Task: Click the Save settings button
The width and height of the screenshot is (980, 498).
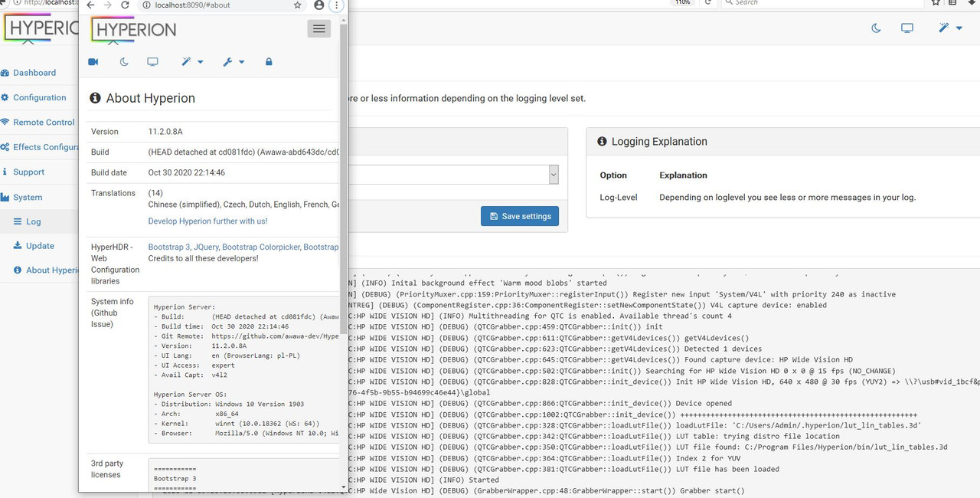Action: tap(520, 216)
